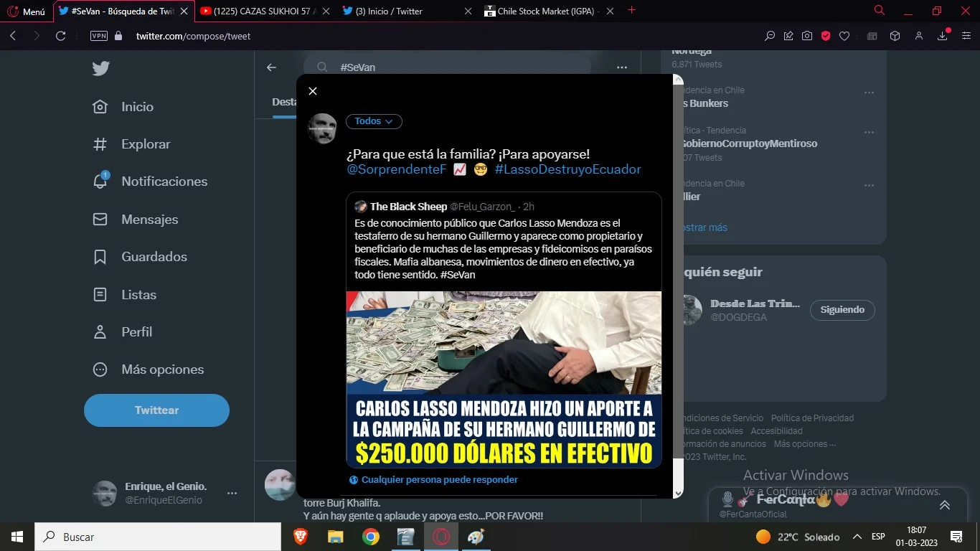Close the tweet compose dialog
This screenshot has width=980, height=551.
point(312,91)
